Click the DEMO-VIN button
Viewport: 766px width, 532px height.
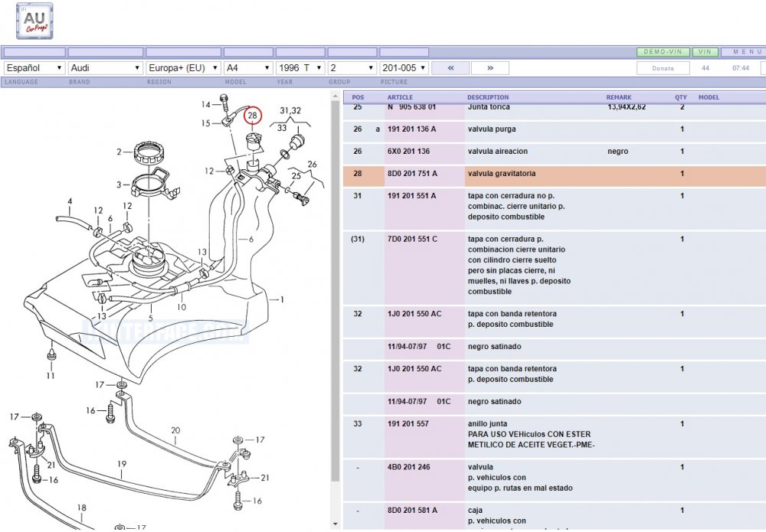[x=663, y=52]
